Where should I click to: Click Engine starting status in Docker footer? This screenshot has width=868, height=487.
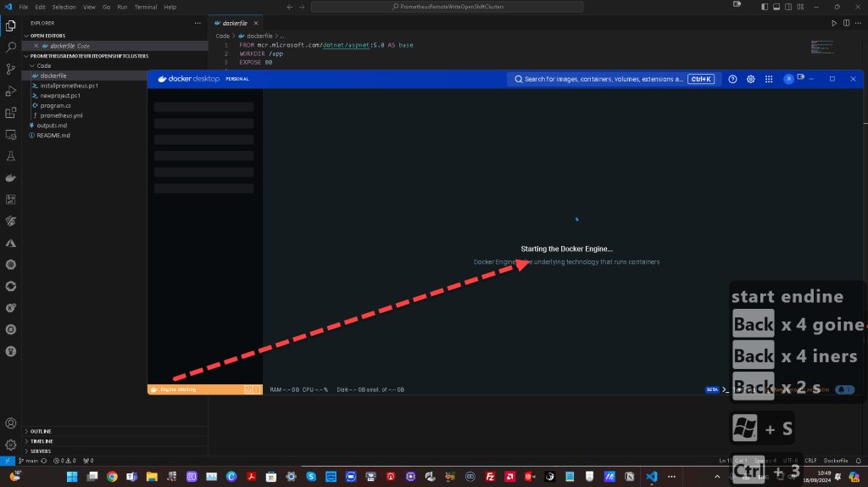pos(178,389)
